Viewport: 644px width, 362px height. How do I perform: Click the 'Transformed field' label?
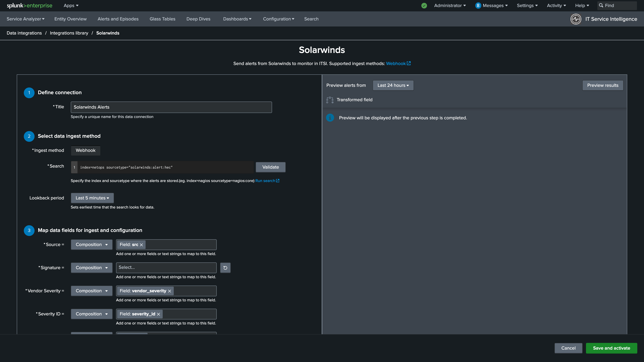pos(355,100)
